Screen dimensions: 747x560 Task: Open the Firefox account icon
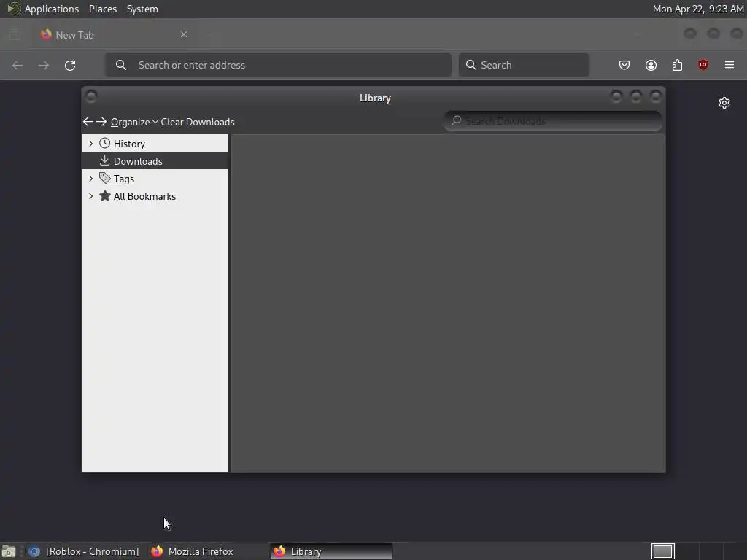tap(651, 65)
